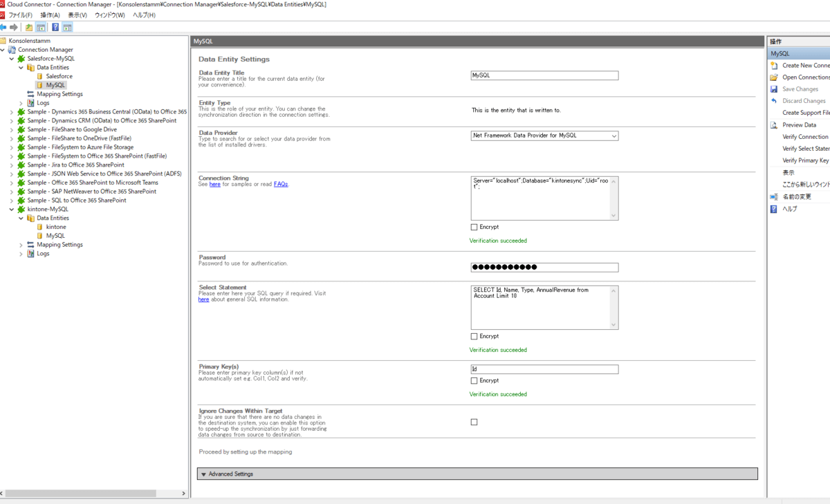Click the Open Connections folder icon

[774, 77]
